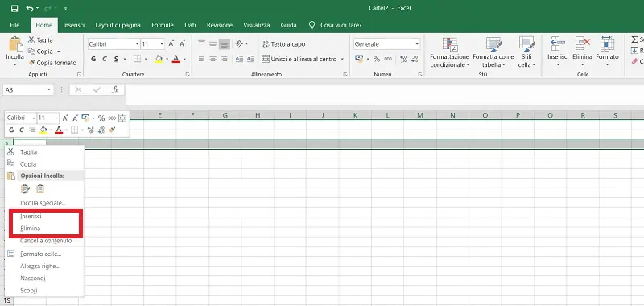Increase font size with the ribbon's large A button
Image resolution: width=644 pixels, height=306 pixels.
coord(171,43)
